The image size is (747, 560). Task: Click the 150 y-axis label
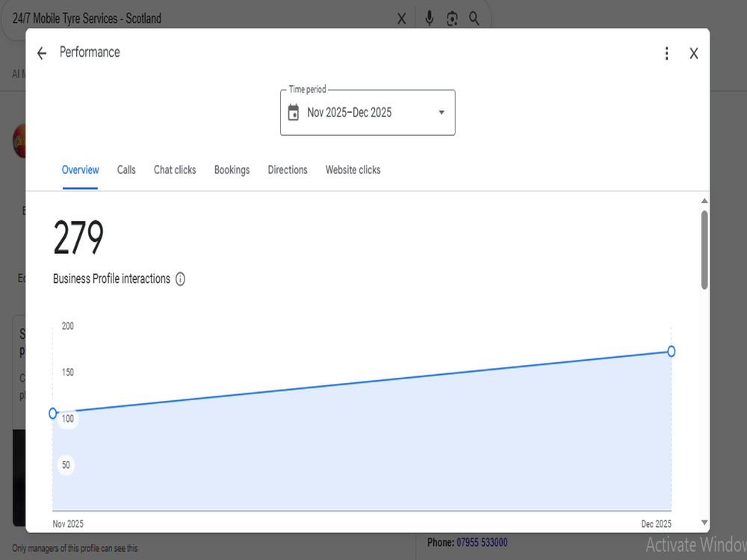pos(68,373)
